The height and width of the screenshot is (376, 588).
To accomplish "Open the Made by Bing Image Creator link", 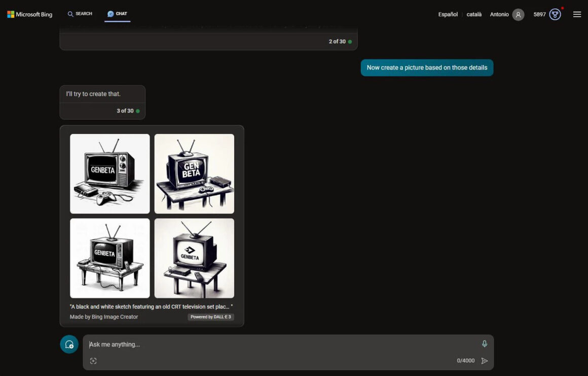I will (104, 317).
